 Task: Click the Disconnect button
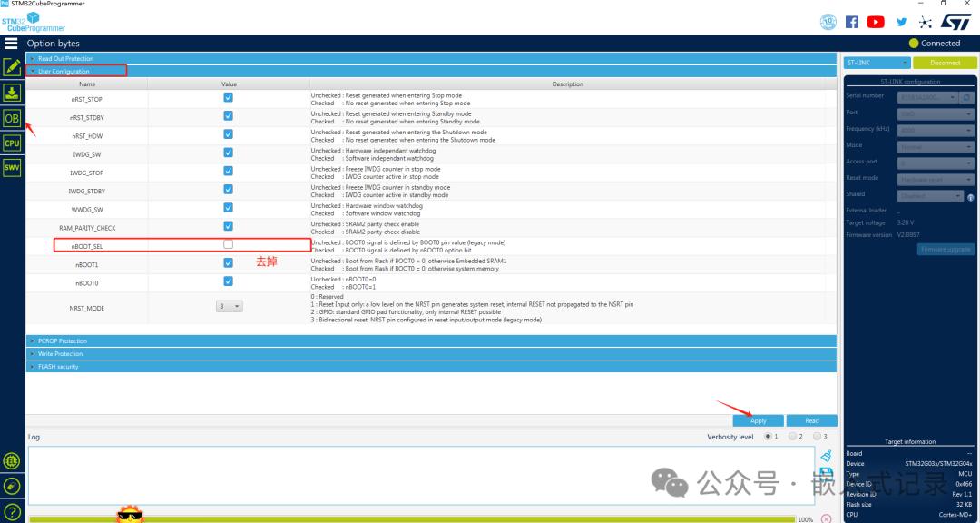[945, 63]
